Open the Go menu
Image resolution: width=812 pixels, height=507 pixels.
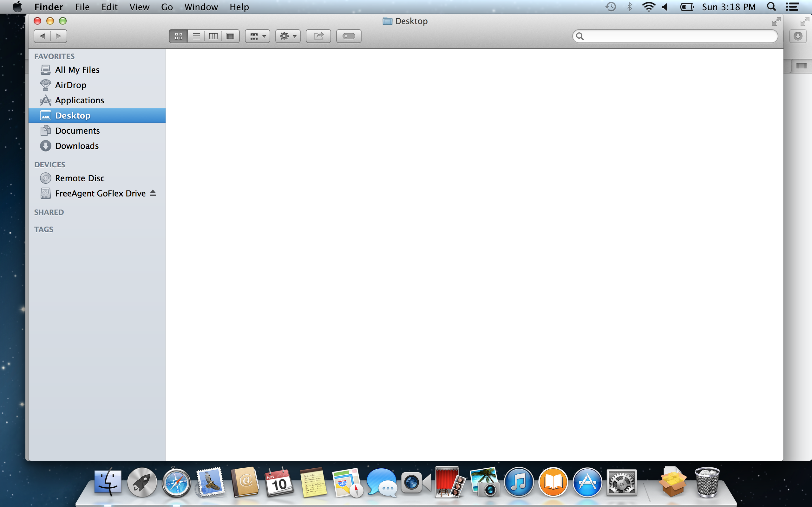(167, 7)
